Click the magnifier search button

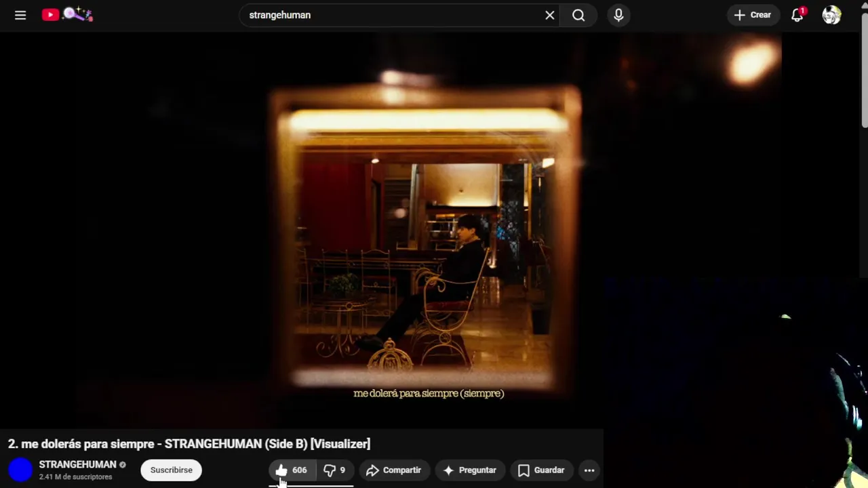(578, 15)
